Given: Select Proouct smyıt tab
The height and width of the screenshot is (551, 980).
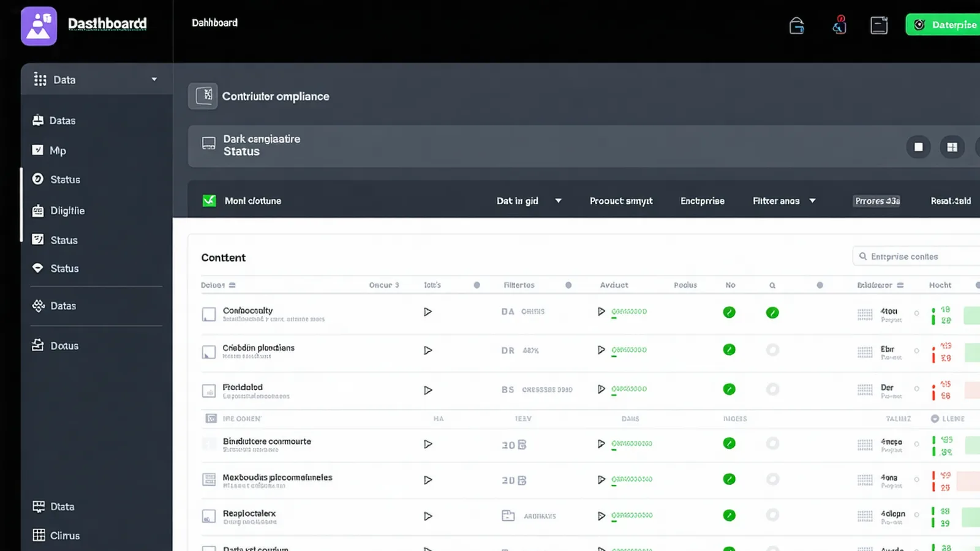Looking at the screenshot, I should pos(621,201).
